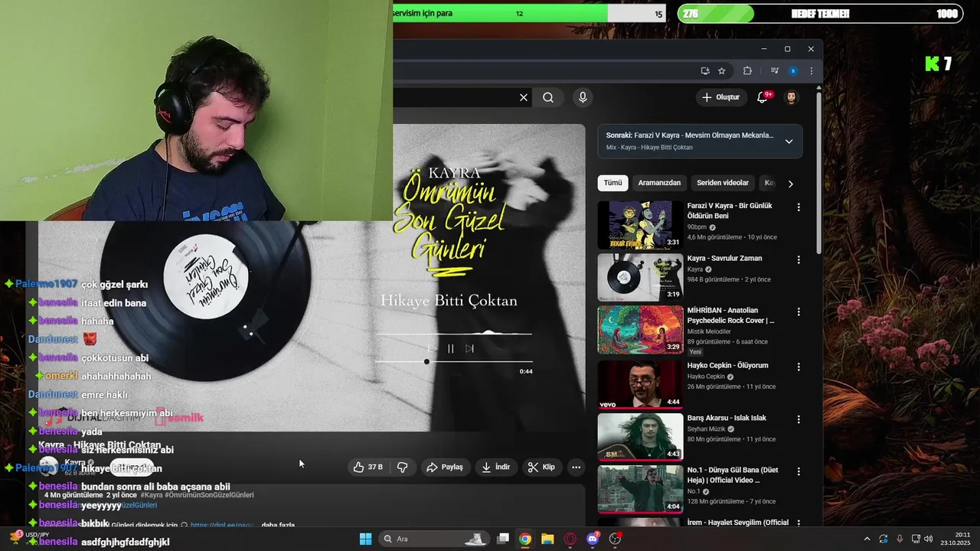
Task: Open options for Hayko Cepkin Ölüyorum
Action: [x=799, y=367]
